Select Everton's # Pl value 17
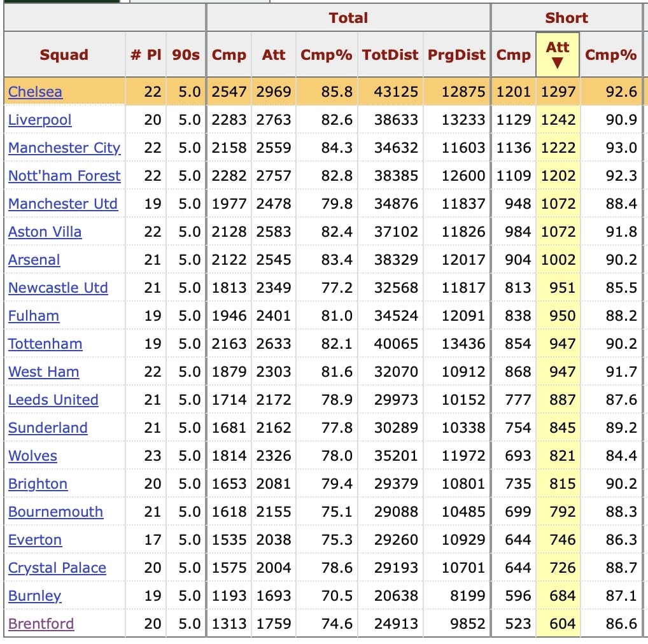The width and height of the screenshot is (648, 644). tap(153, 540)
